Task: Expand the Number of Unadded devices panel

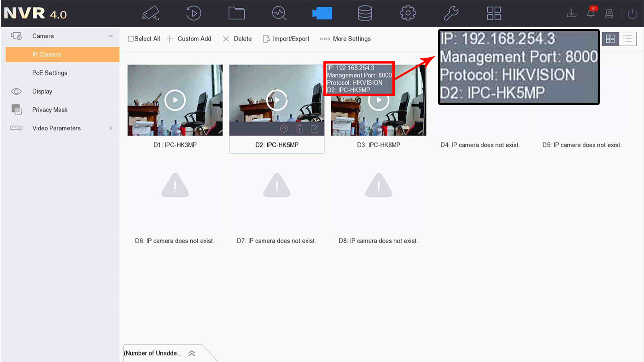Action: [x=192, y=353]
